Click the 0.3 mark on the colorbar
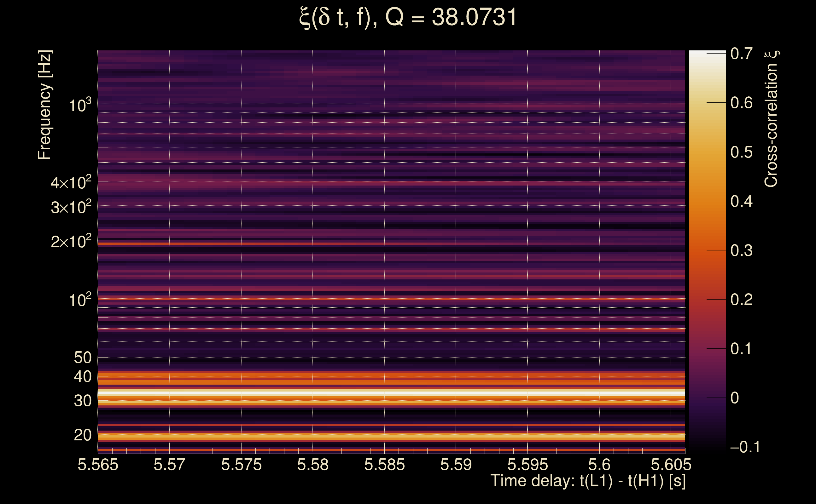 tap(741, 250)
